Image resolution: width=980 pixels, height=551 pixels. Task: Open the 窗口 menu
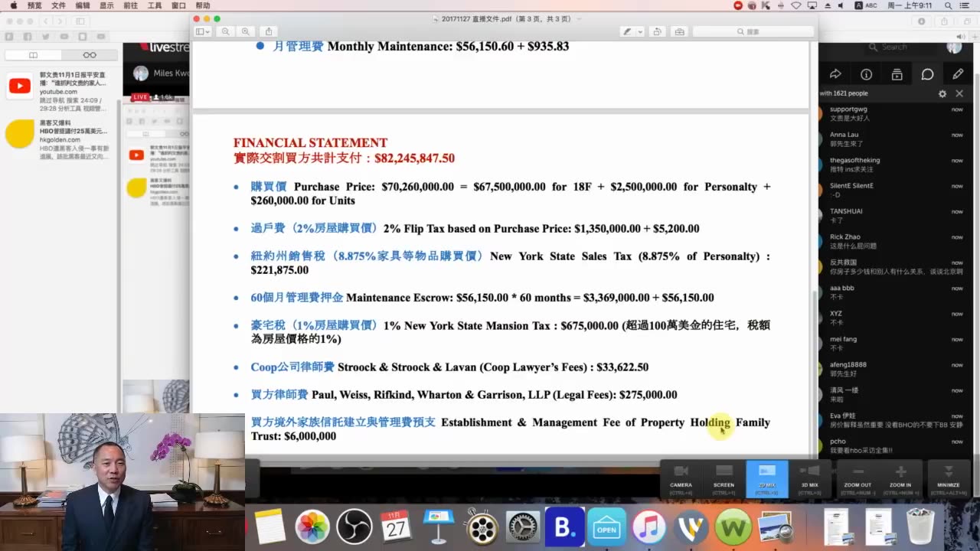178,5
